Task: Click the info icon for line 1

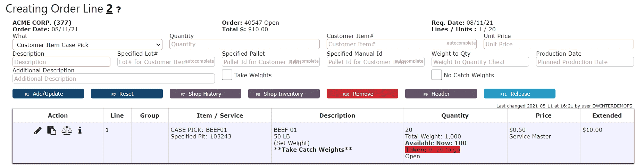Action: click(x=80, y=130)
